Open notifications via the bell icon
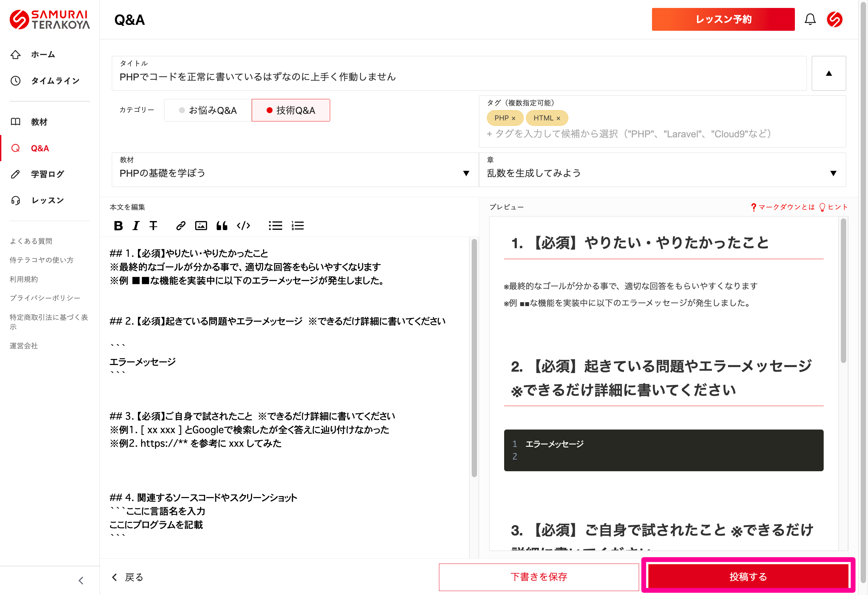This screenshot has width=868, height=595. pyautogui.click(x=810, y=20)
